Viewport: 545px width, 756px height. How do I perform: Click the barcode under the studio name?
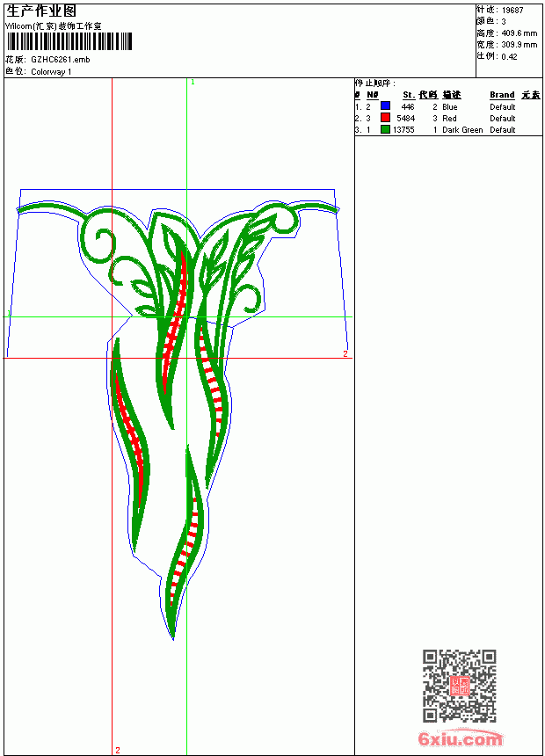pos(69,41)
